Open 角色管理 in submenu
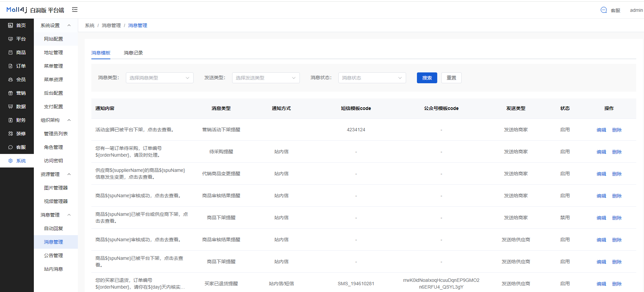644x292 pixels. click(x=56, y=147)
